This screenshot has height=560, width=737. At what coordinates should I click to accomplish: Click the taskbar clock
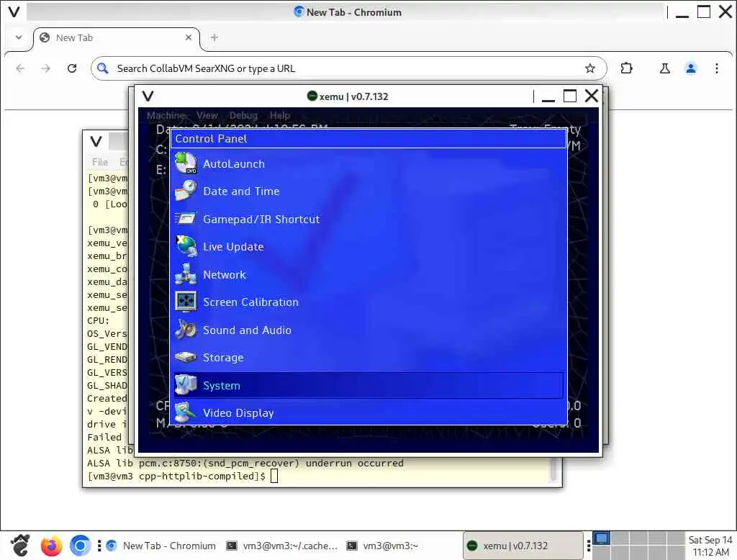[710, 546]
